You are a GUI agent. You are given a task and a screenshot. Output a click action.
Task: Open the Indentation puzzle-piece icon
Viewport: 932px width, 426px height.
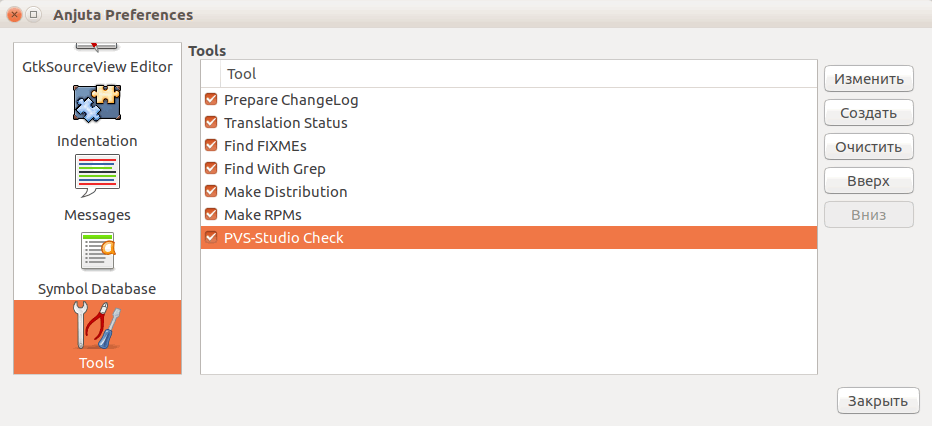click(97, 103)
